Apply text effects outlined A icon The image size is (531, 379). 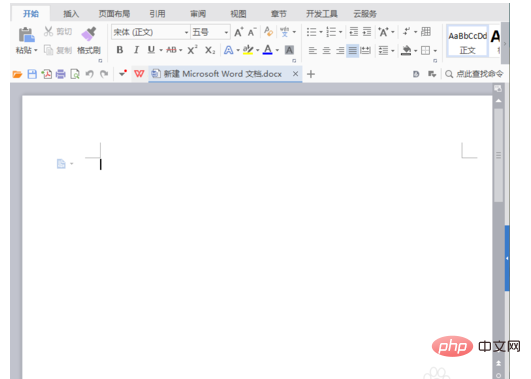click(x=229, y=50)
